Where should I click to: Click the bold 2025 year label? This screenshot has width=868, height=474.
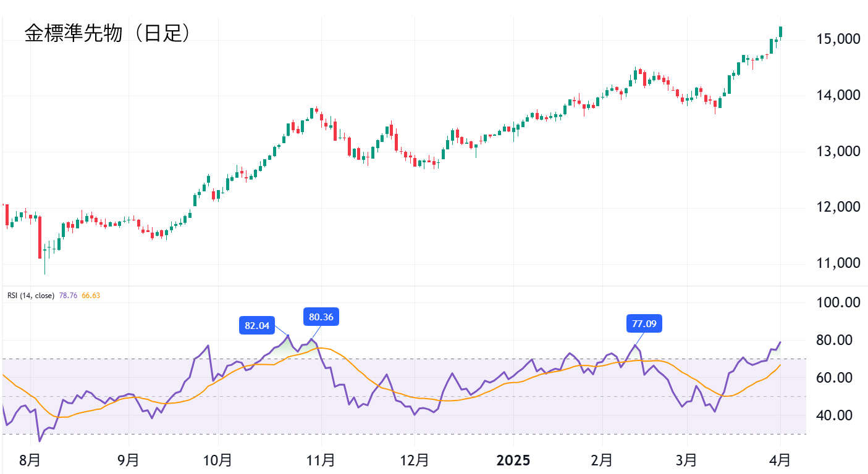tap(513, 460)
